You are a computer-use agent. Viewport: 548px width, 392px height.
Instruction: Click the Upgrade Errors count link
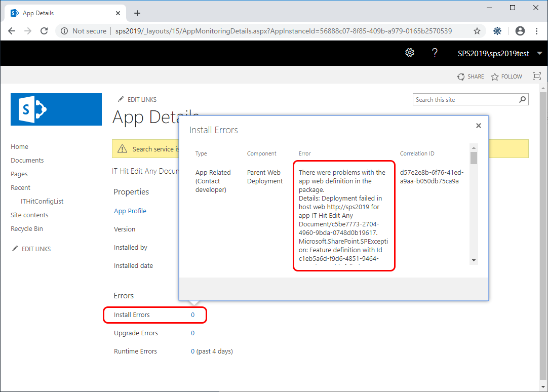tap(192, 333)
